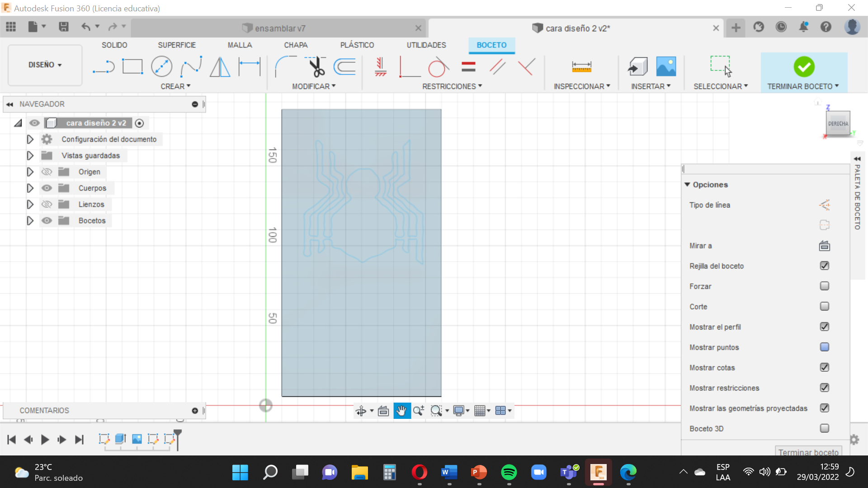Switch to the SUPERFICIE tab
The height and width of the screenshot is (488, 868).
click(177, 45)
